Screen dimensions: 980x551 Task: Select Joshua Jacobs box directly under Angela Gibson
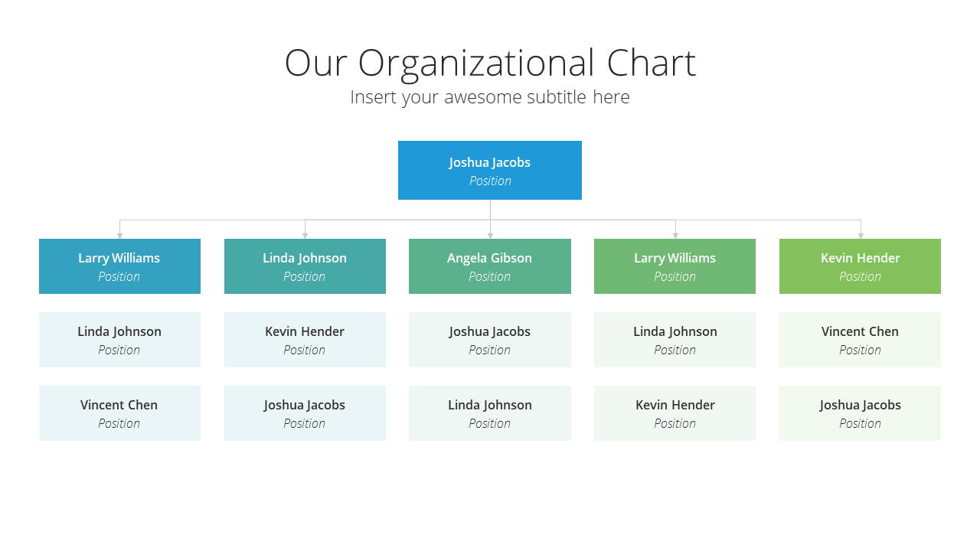tap(490, 340)
